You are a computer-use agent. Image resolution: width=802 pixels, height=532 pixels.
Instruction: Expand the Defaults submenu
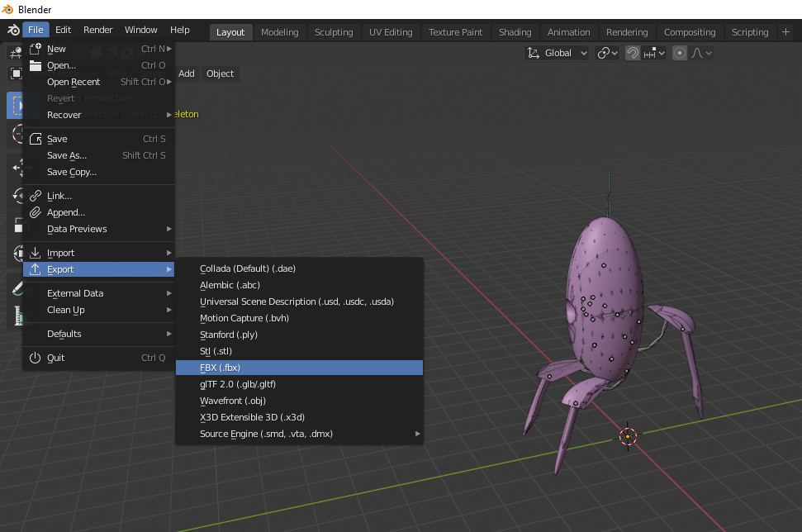[168, 334]
